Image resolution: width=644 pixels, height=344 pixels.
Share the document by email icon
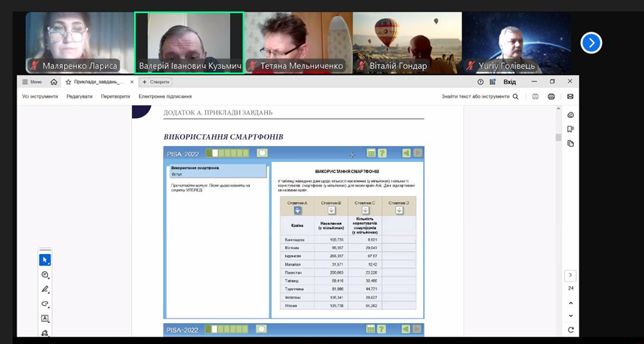click(570, 96)
